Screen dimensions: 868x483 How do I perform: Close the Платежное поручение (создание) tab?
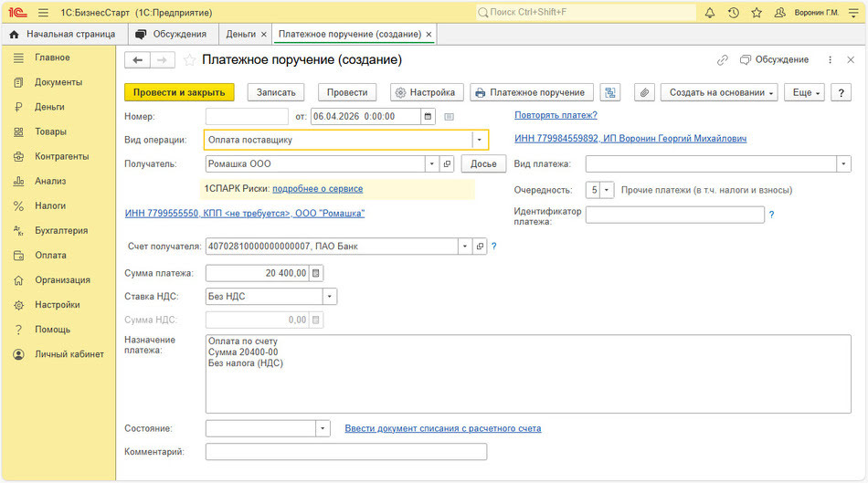point(429,35)
